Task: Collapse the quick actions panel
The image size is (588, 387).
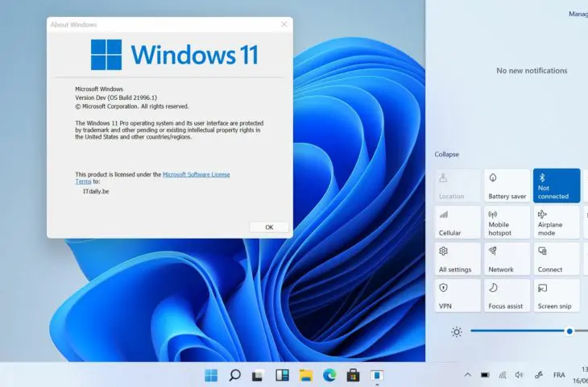Action: click(x=446, y=154)
